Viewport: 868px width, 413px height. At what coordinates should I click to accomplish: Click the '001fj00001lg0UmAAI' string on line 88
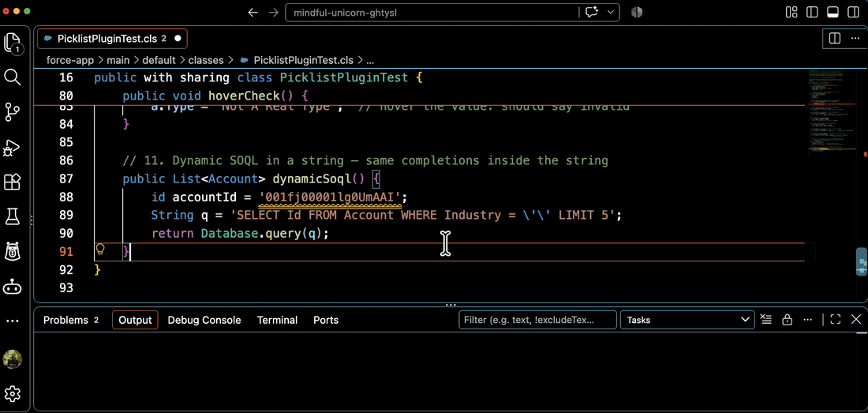(331, 197)
